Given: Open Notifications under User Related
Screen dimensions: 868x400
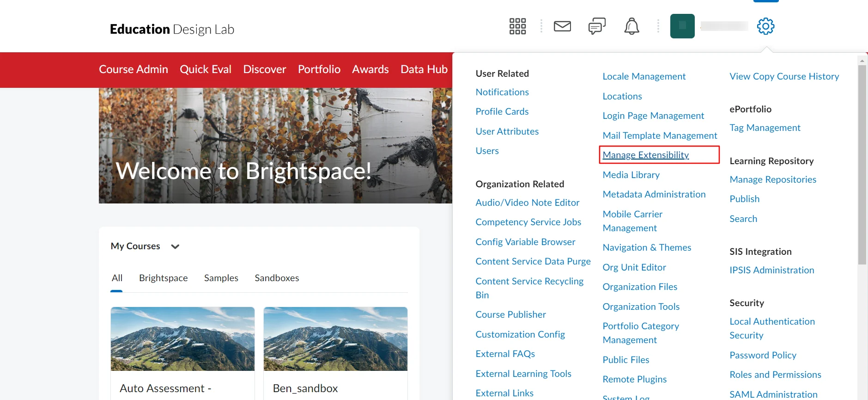Looking at the screenshot, I should pyautogui.click(x=502, y=92).
